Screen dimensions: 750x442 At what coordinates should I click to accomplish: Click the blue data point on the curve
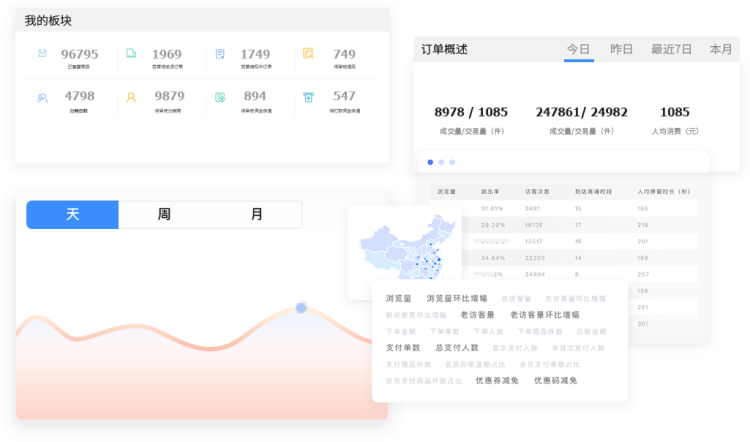point(301,308)
